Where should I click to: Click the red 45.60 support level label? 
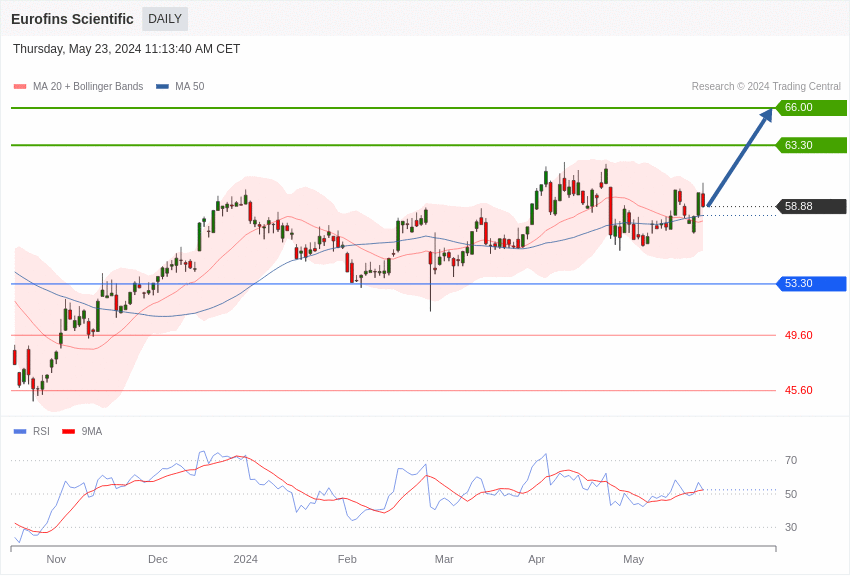[x=798, y=391]
